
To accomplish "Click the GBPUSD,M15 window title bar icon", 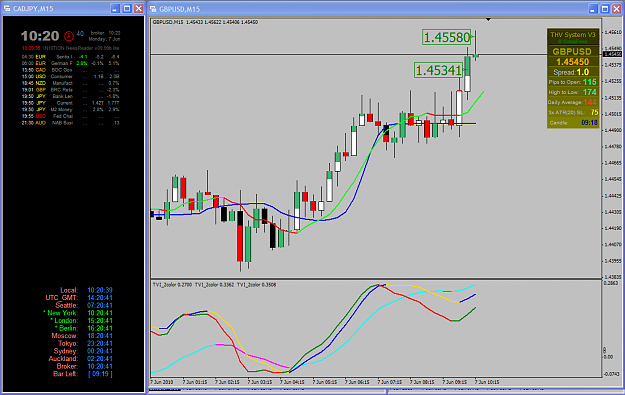I will click(x=153, y=9).
